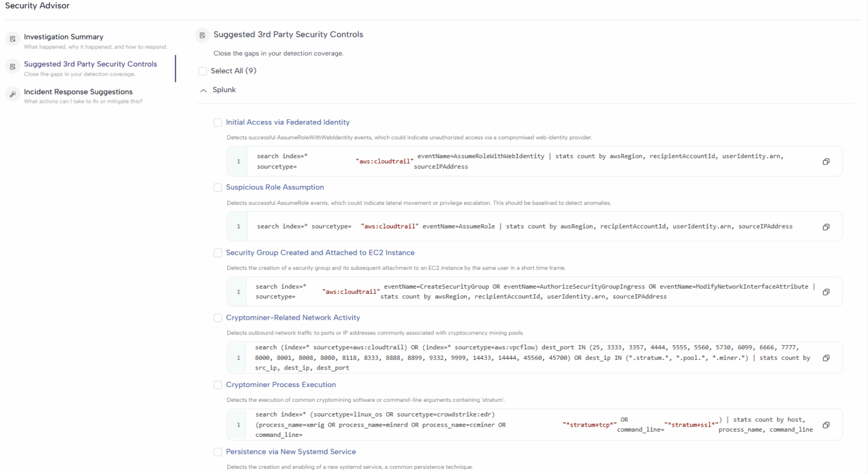
Task: Open the Cryptominer-Related Network Activity title
Action: [293, 318]
